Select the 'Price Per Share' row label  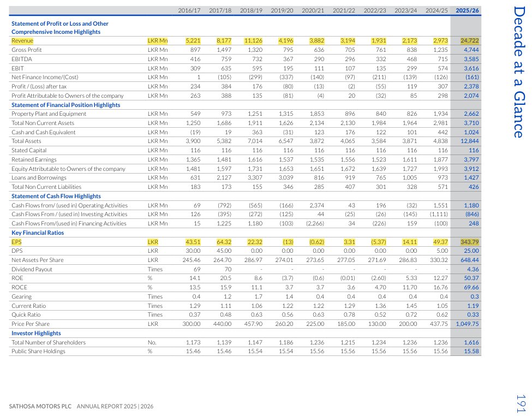click(x=30, y=324)
